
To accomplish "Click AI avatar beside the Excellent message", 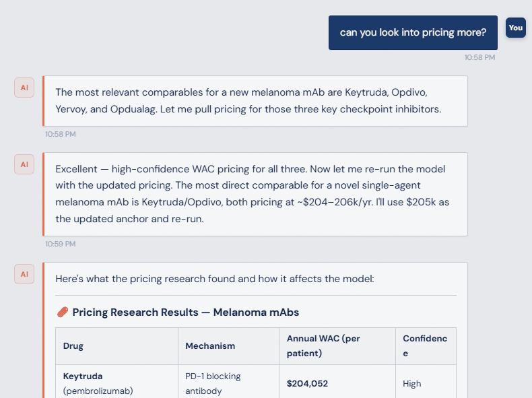I will [x=24, y=164].
